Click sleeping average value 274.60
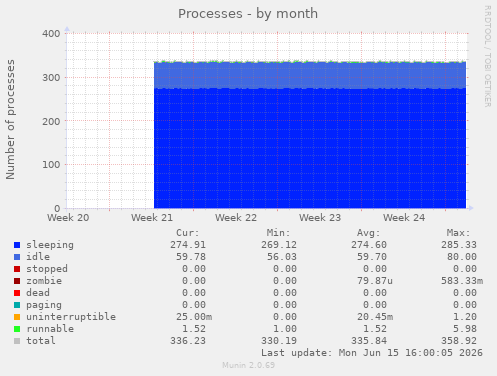 click(369, 245)
